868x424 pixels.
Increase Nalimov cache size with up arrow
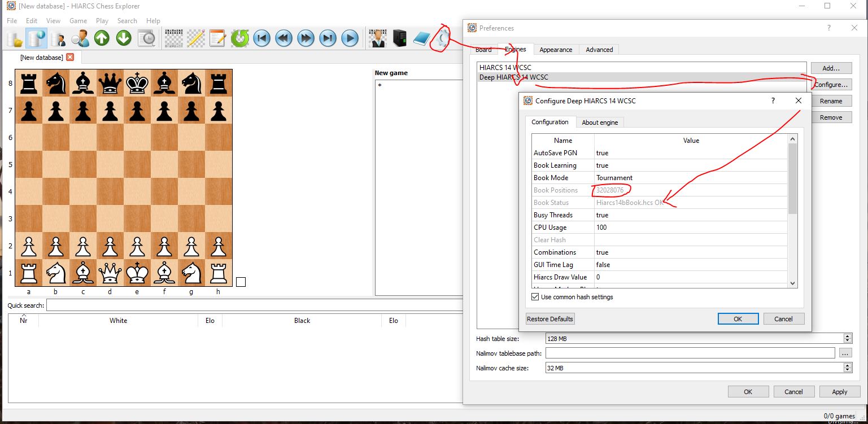[847, 365]
